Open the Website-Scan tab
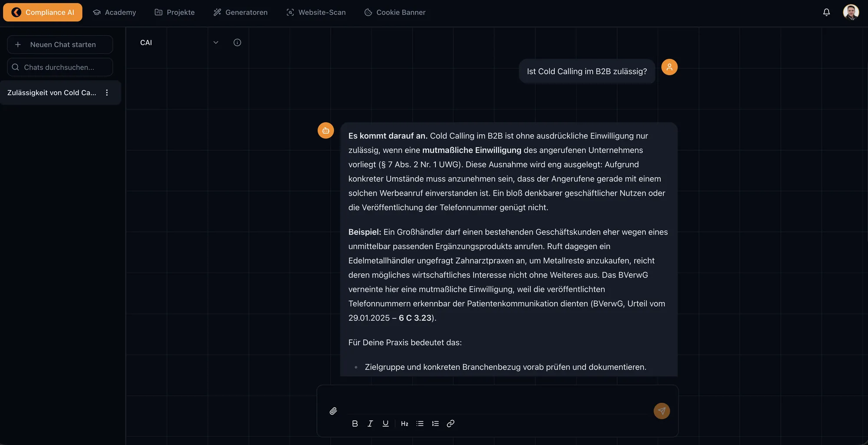868x445 pixels. 316,12
